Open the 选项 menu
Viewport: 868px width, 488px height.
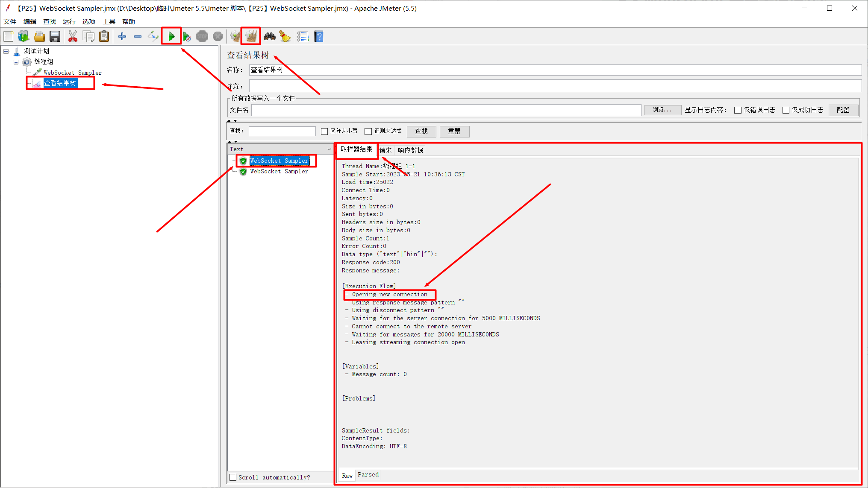point(89,21)
